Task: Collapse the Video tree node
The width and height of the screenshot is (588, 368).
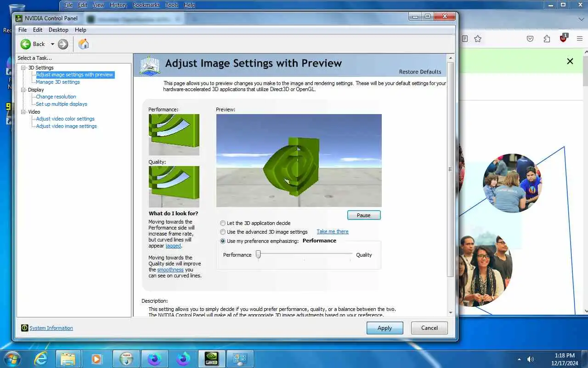Action: [x=23, y=112]
